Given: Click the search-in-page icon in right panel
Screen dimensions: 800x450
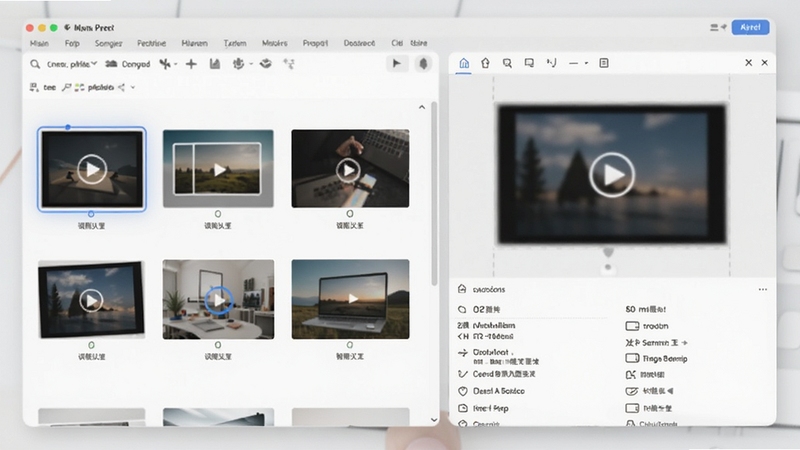Looking at the screenshot, I should coord(507,63).
